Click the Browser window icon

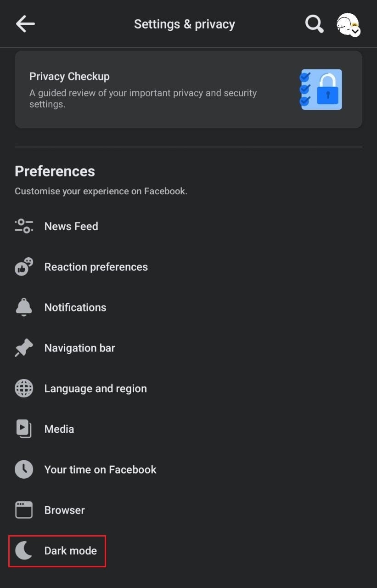coord(23,509)
